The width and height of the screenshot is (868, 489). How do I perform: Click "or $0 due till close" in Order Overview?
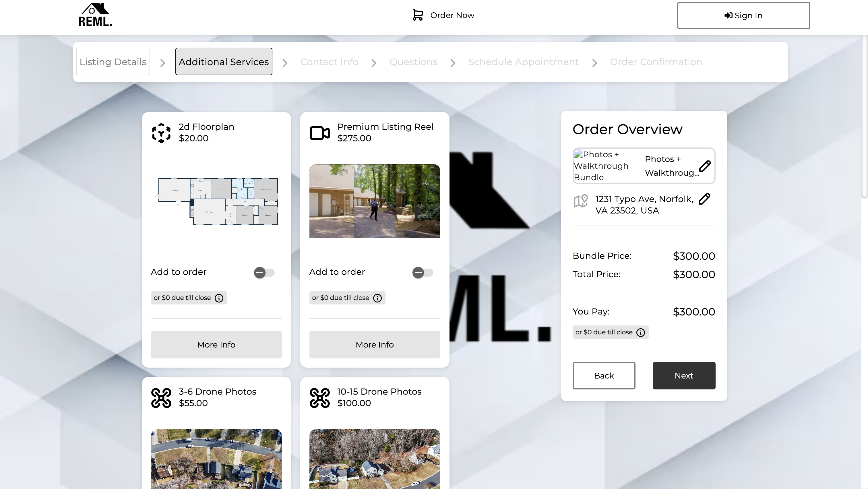pos(604,332)
